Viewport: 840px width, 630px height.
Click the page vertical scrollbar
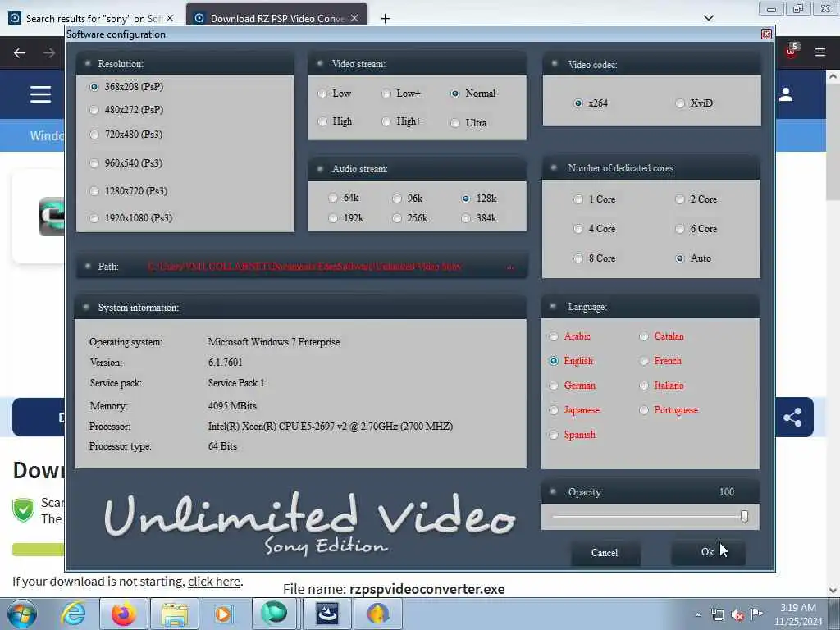click(x=833, y=141)
